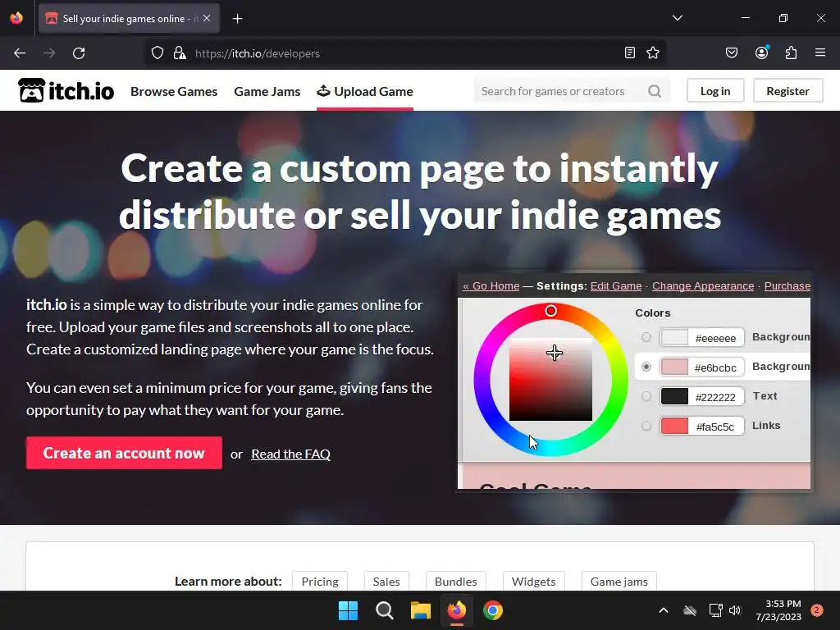Click the Firefox forward arrow

[49, 53]
